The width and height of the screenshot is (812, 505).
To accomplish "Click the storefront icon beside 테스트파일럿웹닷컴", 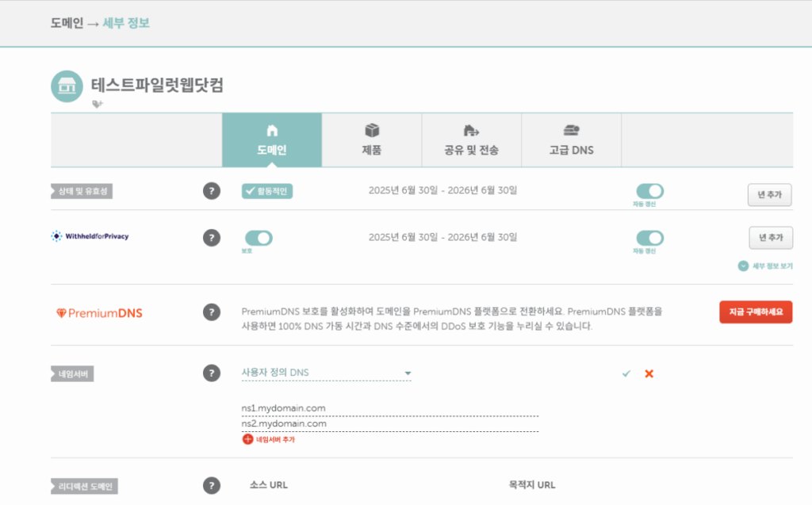I will pos(67,86).
